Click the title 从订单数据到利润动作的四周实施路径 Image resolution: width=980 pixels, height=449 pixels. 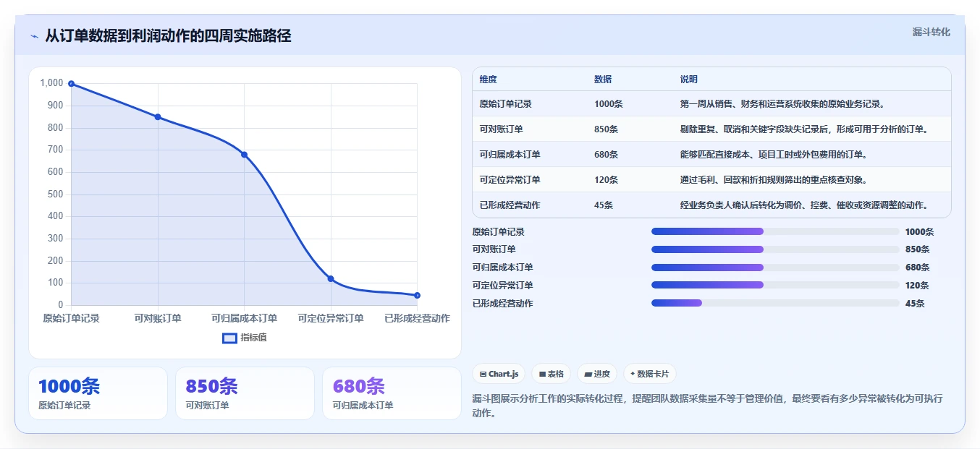coord(168,36)
